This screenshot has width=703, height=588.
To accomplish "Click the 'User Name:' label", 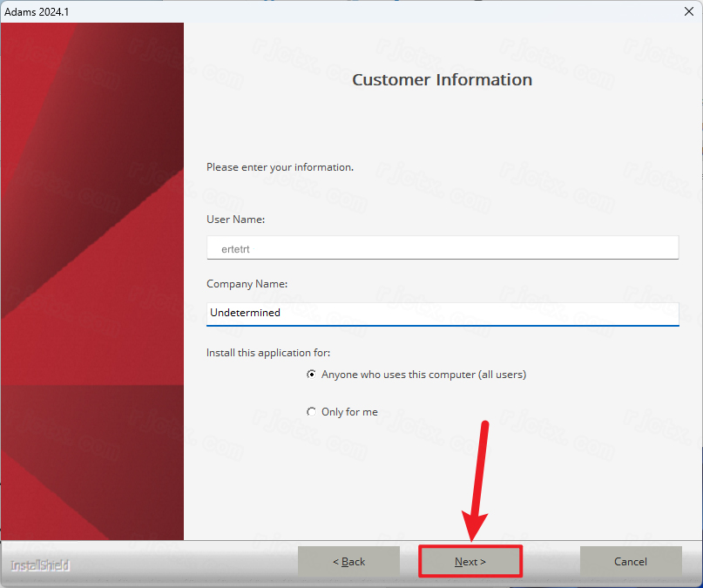I will (x=235, y=220).
